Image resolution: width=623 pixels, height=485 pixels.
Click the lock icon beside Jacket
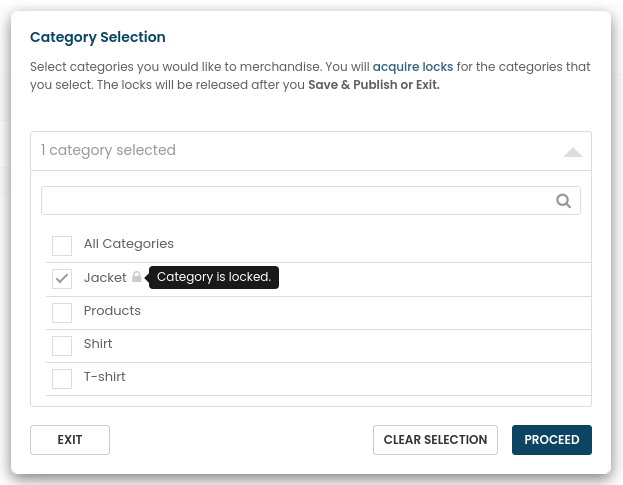click(x=137, y=276)
